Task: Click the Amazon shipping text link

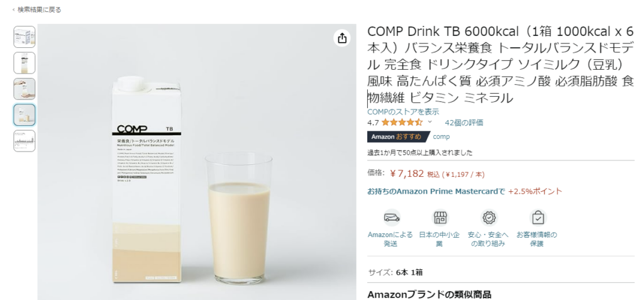Action: coord(390,239)
